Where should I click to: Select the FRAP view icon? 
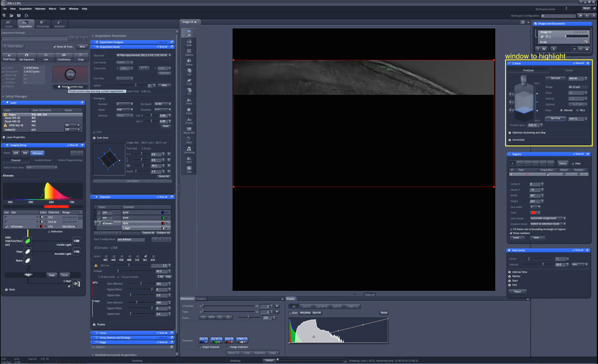click(189, 140)
